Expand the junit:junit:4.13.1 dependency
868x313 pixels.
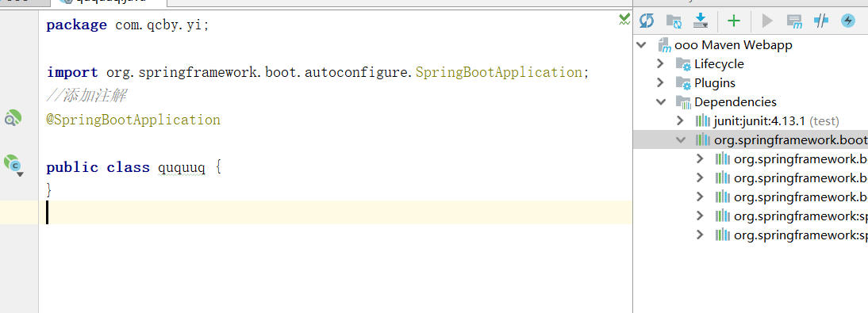pyautogui.click(x=680, y=120)
